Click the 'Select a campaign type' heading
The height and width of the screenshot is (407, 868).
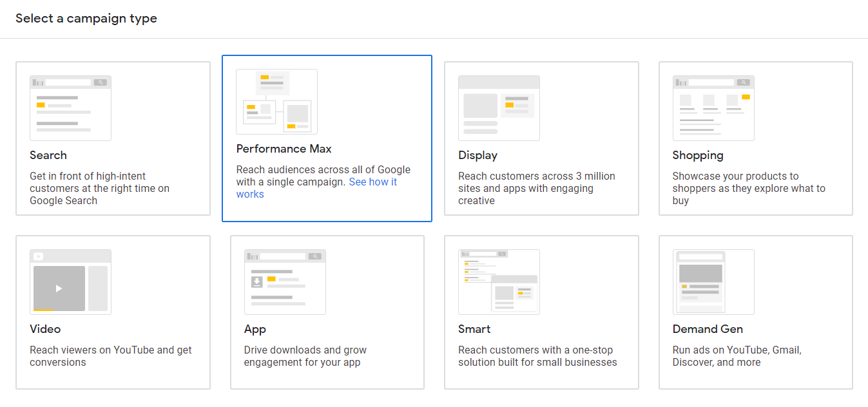pyautogui.click(x=86, y=18)
